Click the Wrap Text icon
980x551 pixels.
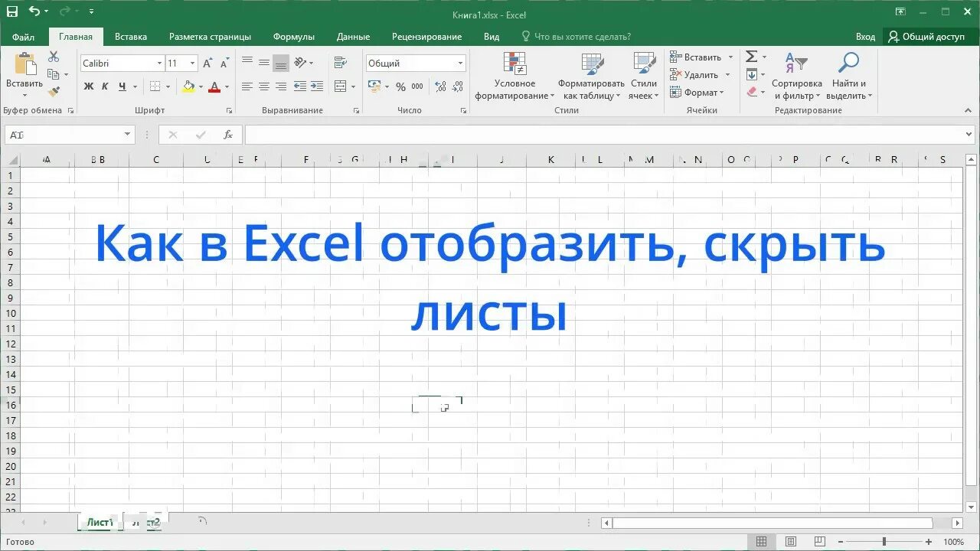340,62
